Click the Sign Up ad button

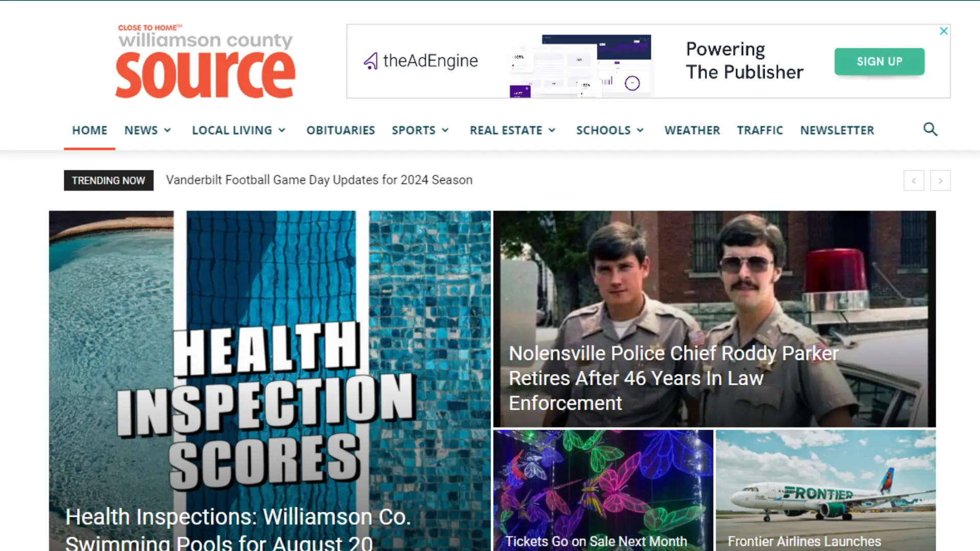[879, 61]
